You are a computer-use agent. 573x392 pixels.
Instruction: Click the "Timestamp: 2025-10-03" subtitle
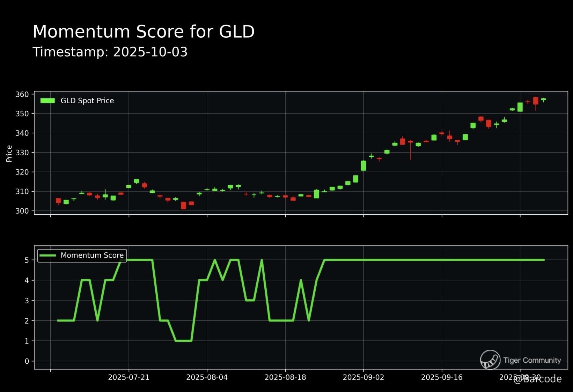(110, 52)
